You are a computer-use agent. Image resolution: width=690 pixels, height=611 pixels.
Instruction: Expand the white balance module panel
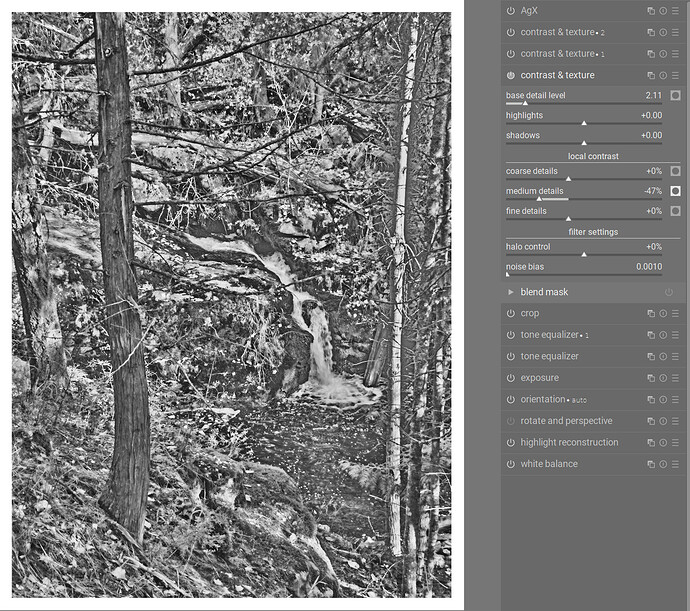tap(549, 464)
